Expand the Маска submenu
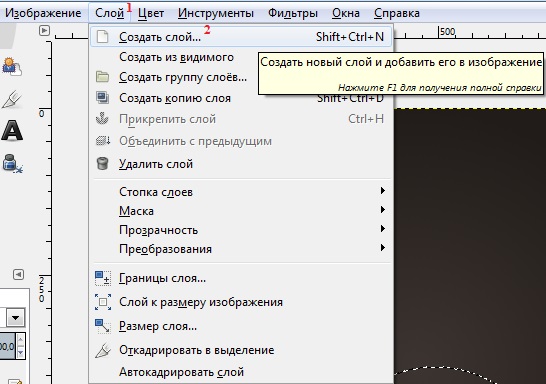This screenshot has width=546, height=384. [241, 211]
